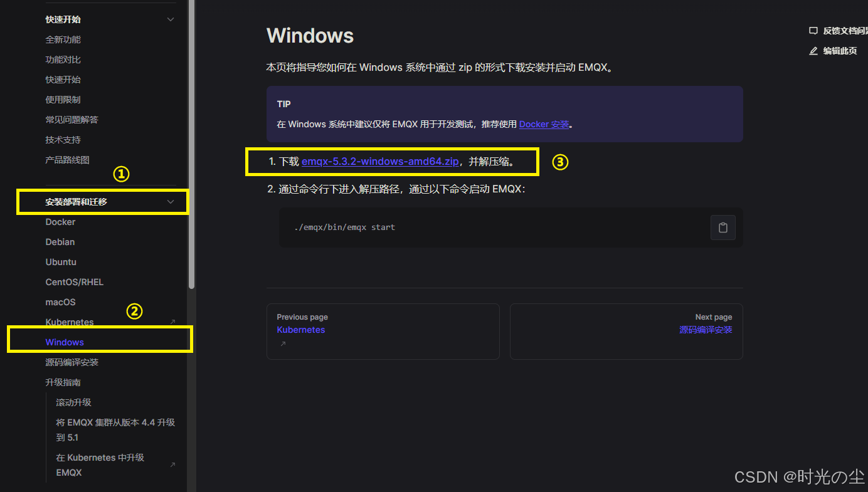The height and width of the screenshot is (492, 868).
Task: Open 滚动升级 sub-page
Action: pyautogui.click(x=73, y=402)
